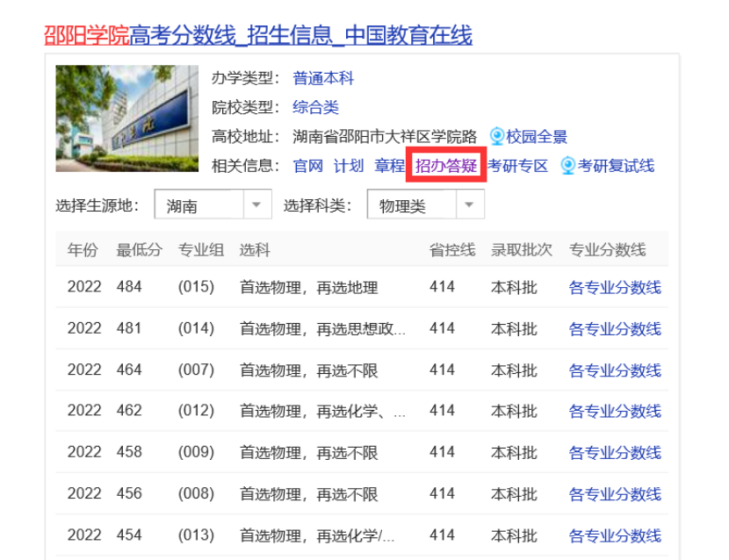The image size is (729, 560).
Task: Click the 选科 column header
Action: 255,250
